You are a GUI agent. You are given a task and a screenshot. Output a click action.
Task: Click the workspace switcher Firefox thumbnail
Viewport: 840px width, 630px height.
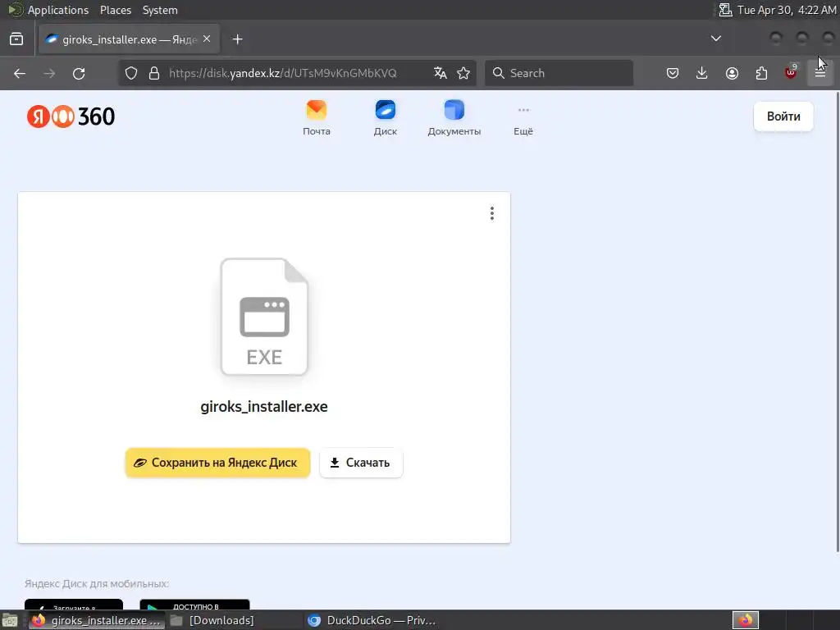click(746, 620)
